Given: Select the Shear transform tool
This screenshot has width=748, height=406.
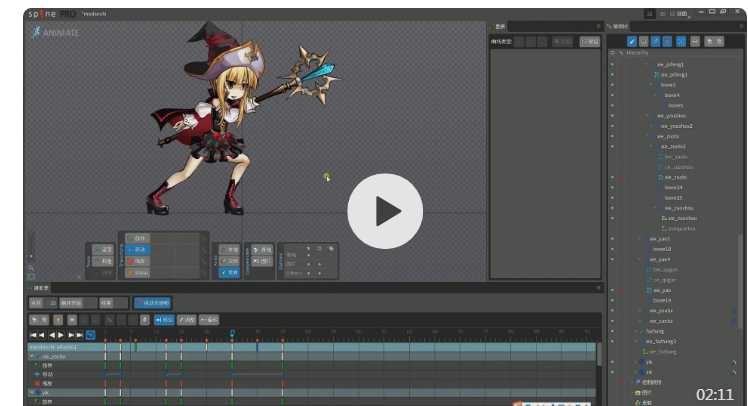Looking at the screenshot, I should (138, 273).
